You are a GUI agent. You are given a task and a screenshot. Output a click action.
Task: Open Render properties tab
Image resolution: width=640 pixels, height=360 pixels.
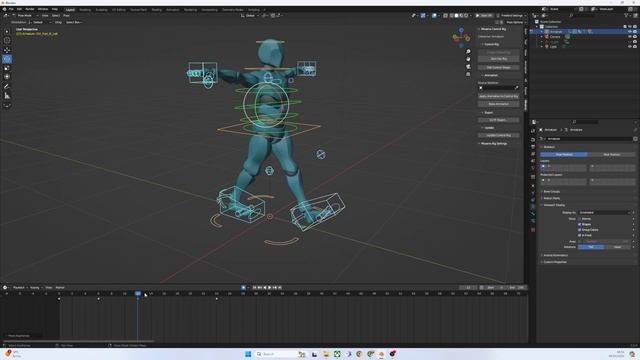(533, 140)
